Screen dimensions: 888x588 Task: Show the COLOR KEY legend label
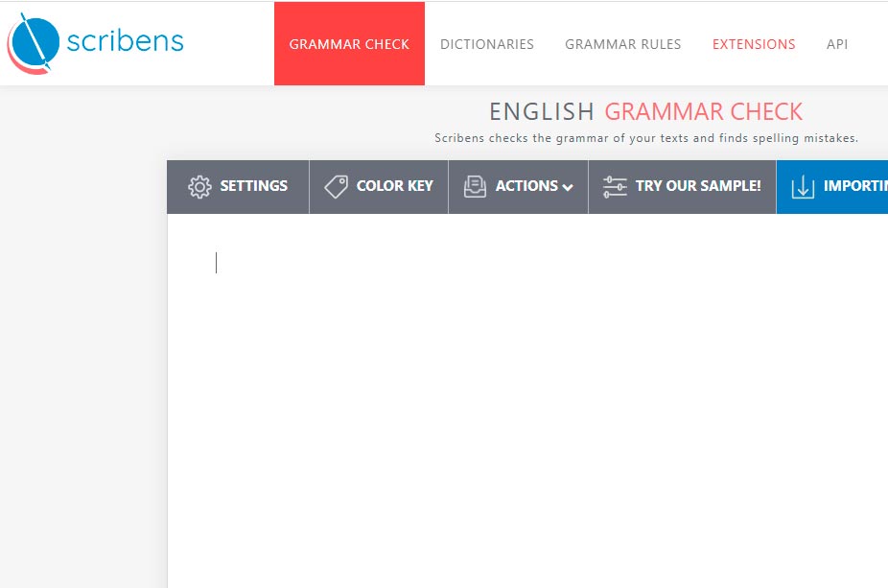coord(394,186)
